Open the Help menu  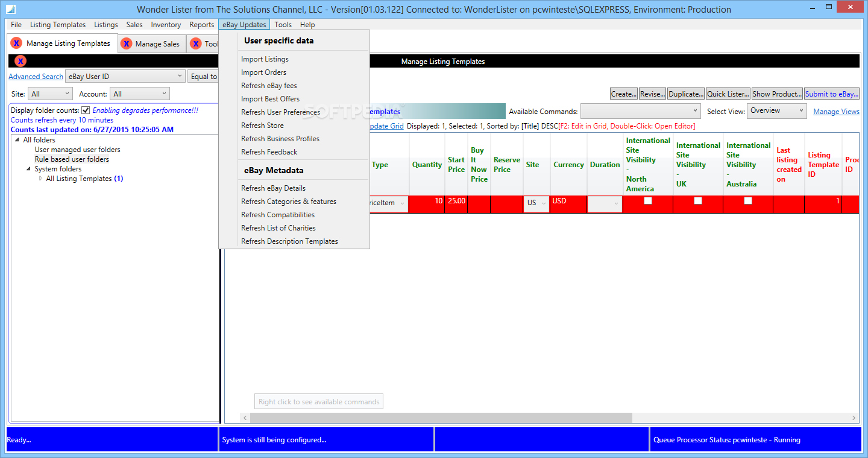click(307, 25)
